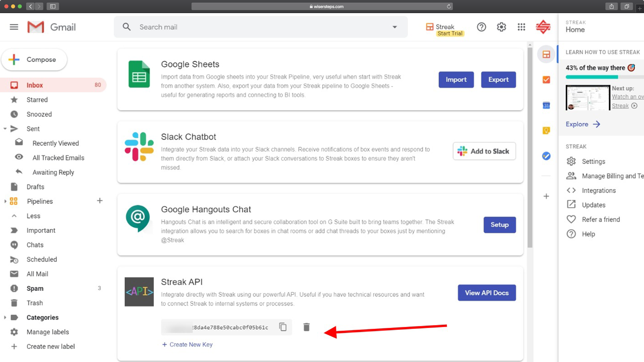Click the Google Sheets Export button

[498, 80]
